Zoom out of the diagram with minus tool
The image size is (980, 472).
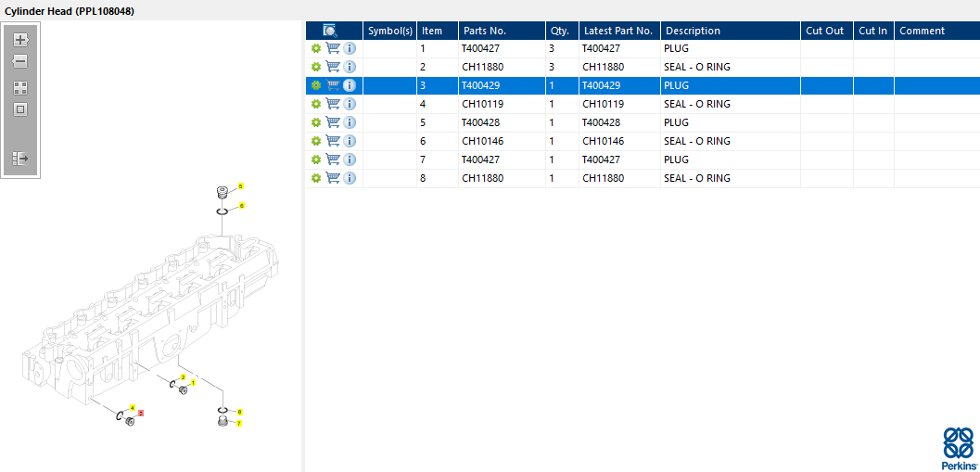[20, 61]
